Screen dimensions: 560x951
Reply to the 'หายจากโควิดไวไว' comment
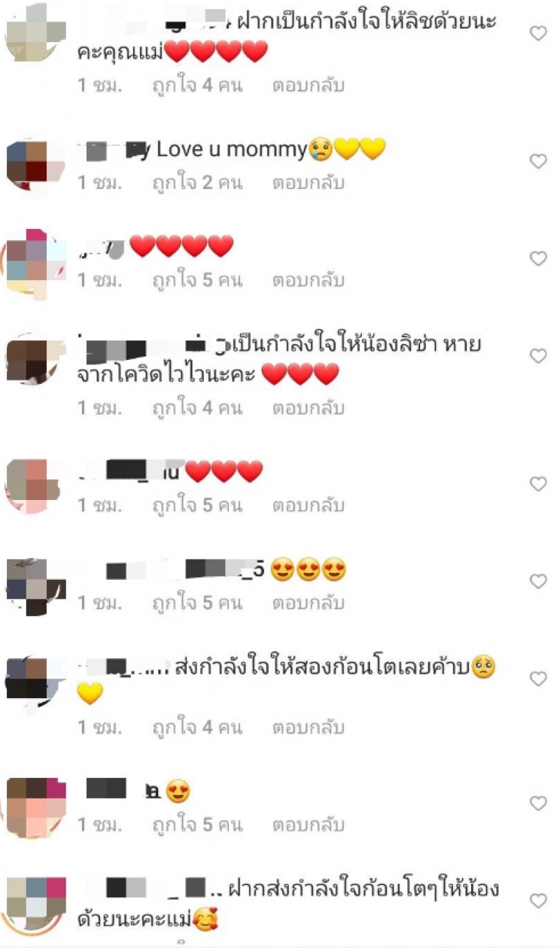(x=309, y=408)
